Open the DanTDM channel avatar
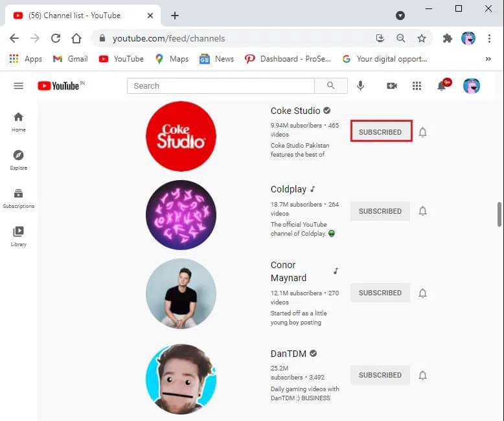This screenshot has height=421, width=504. point(181,379)
